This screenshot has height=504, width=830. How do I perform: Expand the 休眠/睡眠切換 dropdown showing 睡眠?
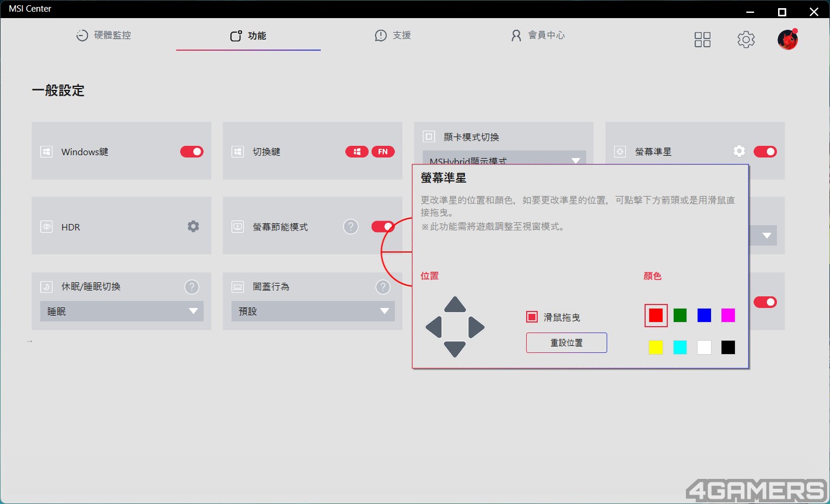[x=121, y=311]
